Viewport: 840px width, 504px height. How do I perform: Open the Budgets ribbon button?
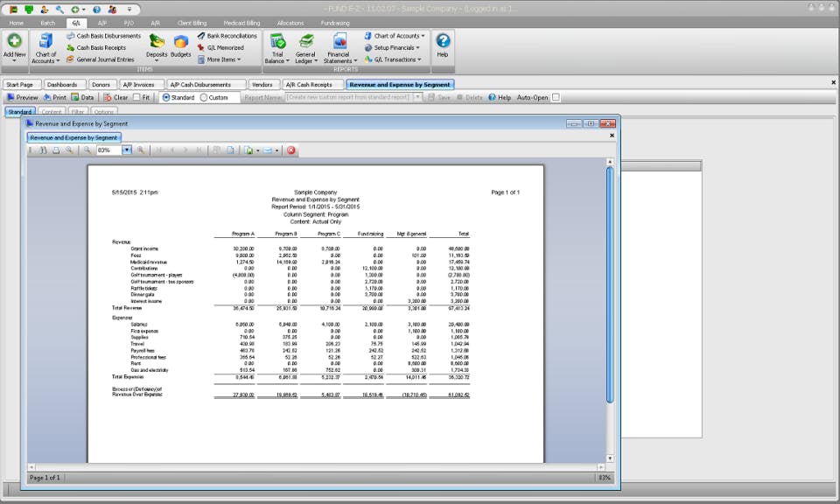pyautogui.click(x=180, y=47)
